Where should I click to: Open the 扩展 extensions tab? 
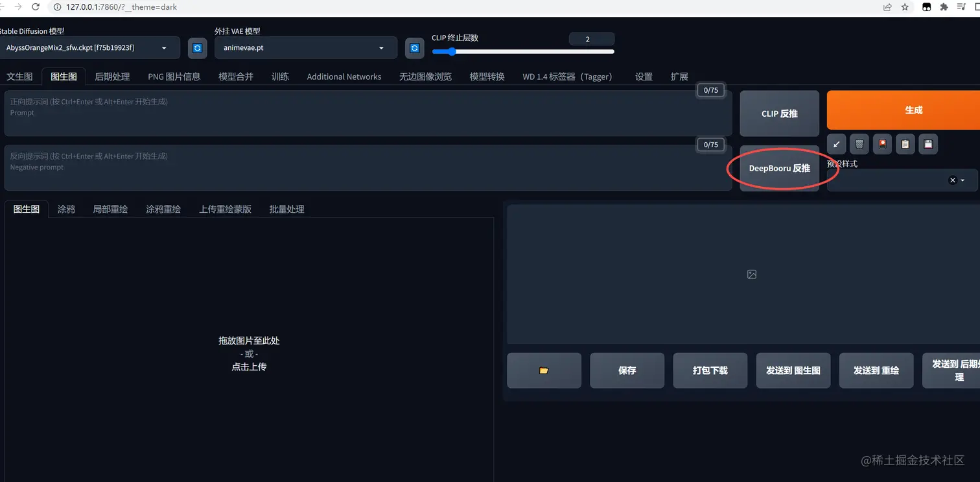coord(679,77)
